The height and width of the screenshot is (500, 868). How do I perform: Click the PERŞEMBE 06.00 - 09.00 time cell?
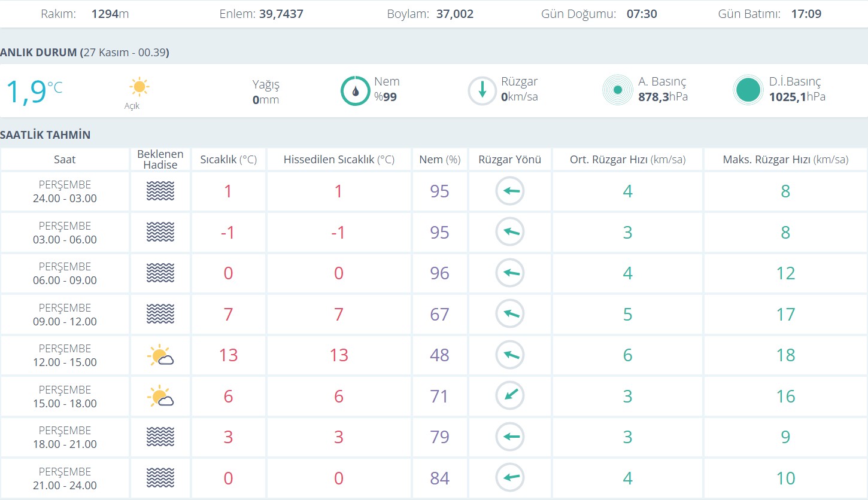tap(65, 273)
